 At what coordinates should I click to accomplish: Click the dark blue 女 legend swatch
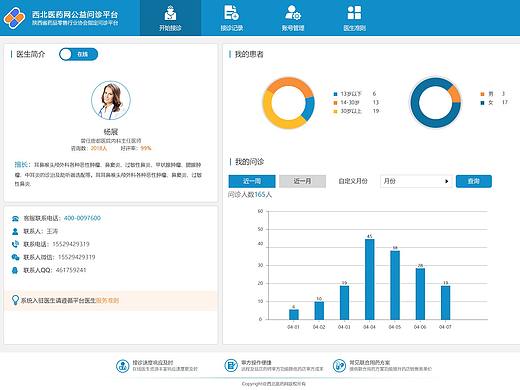(482, 103)
